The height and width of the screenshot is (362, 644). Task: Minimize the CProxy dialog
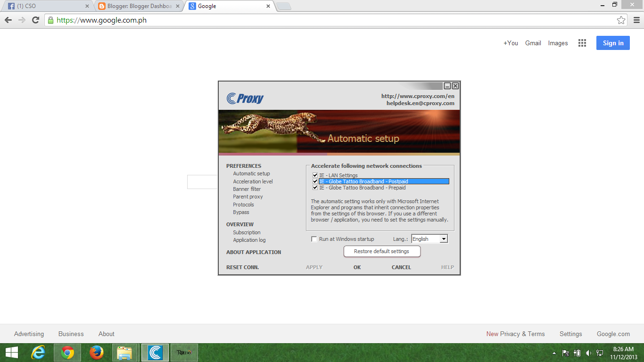click(x=448, y=86)
